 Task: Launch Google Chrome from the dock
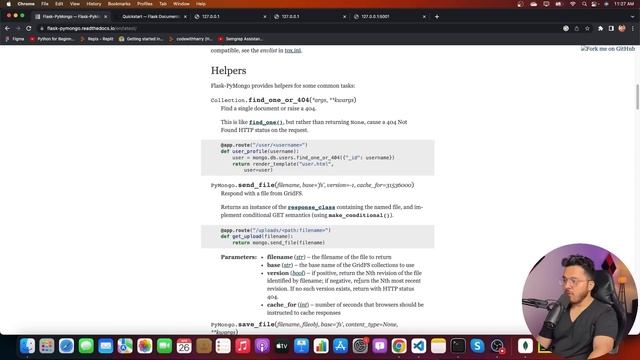pos(399,346)
